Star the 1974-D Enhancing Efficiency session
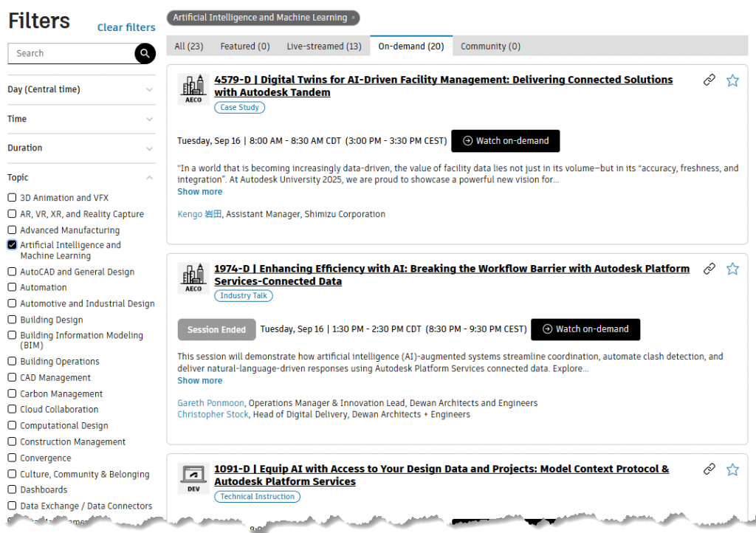756x533 pixels. pos(732,269)
